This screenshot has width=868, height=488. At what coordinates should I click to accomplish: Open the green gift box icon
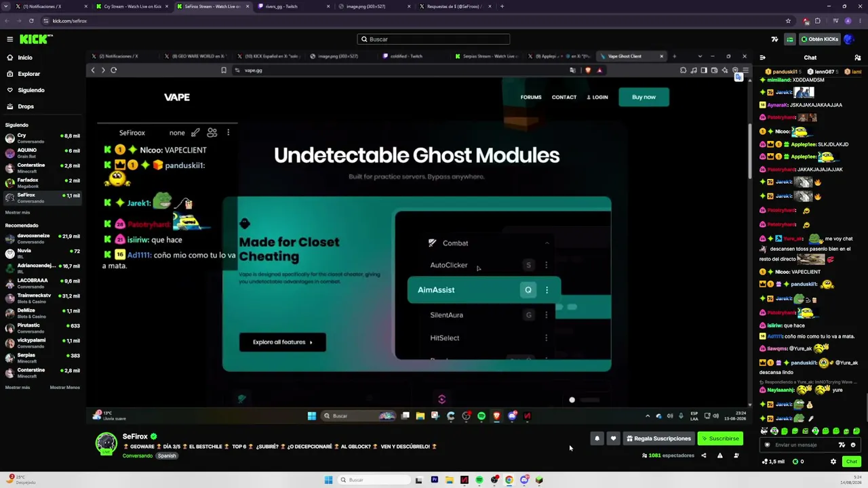point(789,39)
